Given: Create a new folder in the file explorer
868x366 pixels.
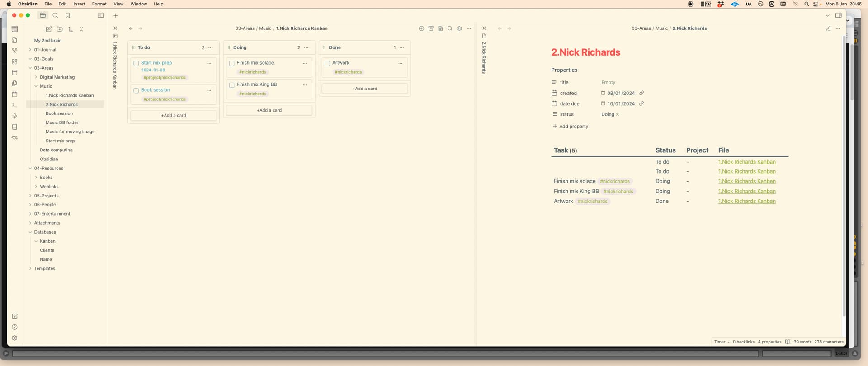Looking at the screenshot, I should tap(60, 29).
